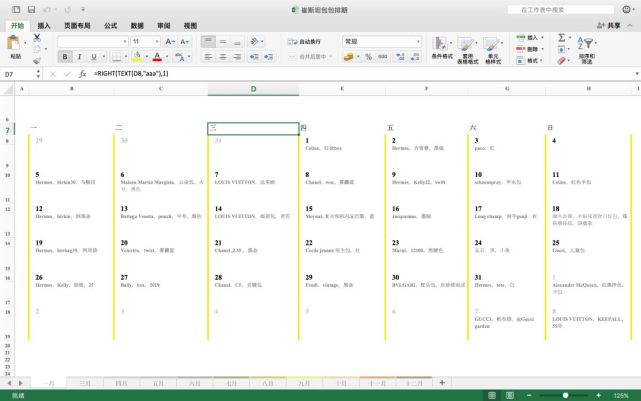Cancel formula entry with the X icon

(53, 74)
